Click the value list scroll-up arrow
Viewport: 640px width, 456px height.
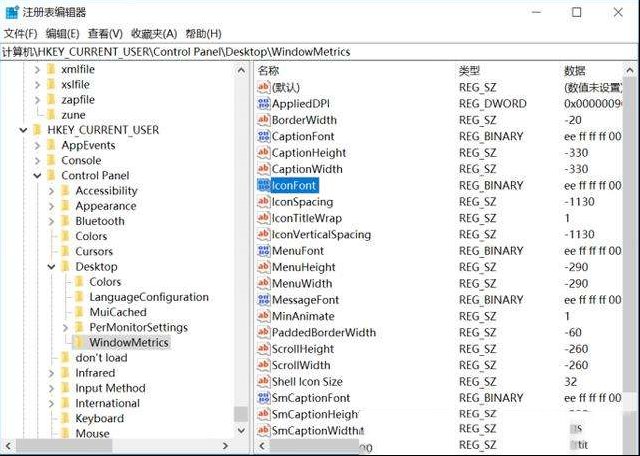click(x=630, y=71)
